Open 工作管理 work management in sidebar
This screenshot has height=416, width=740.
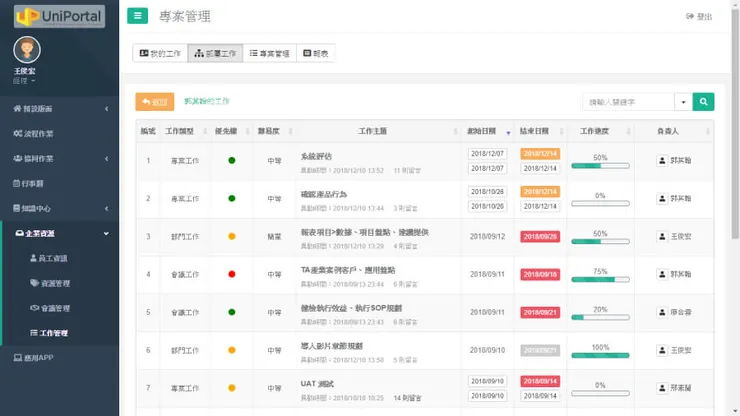[x=49, y=333]
